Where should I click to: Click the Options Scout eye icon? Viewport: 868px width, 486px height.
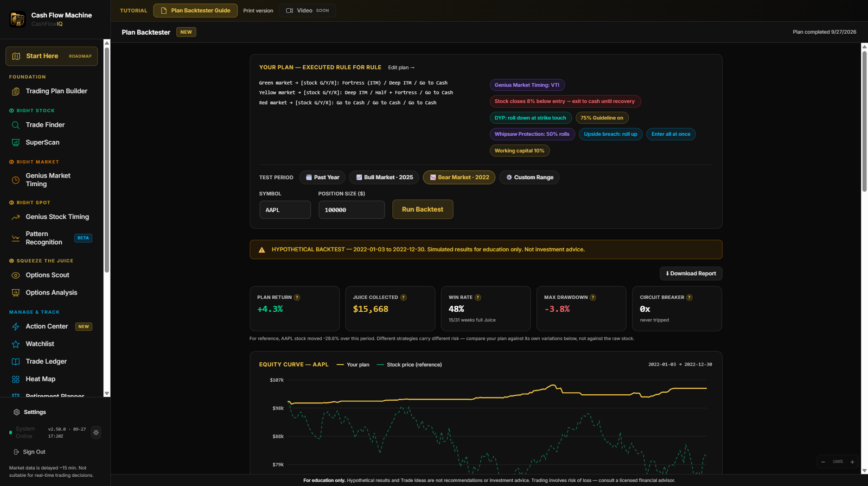click(16, 275)
